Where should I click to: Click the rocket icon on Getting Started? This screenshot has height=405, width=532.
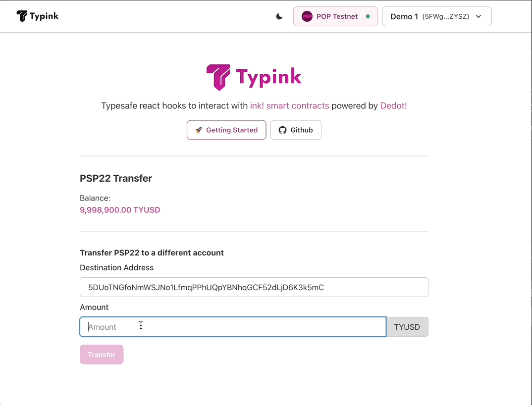(x=199, y=130)
